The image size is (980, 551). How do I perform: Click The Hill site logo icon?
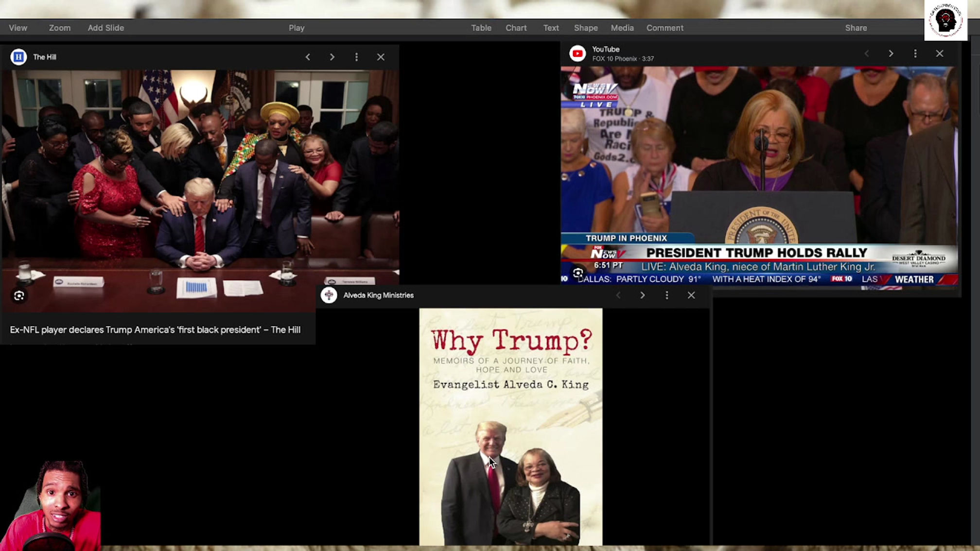(x=18, y=57)
